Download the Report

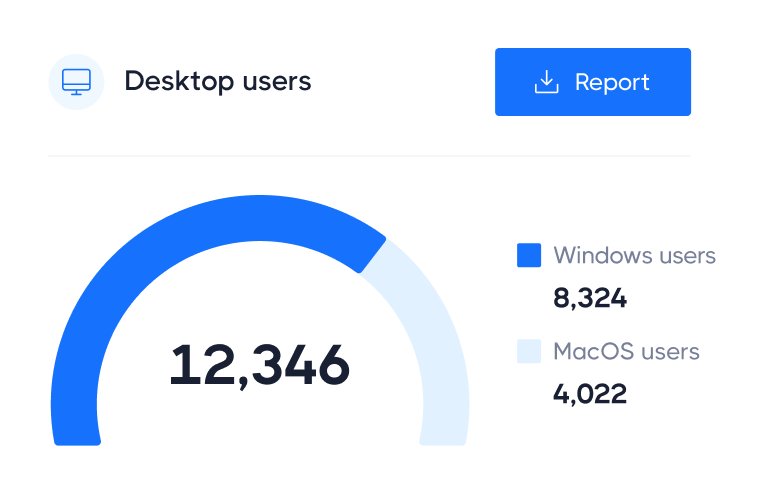[593, 82]
